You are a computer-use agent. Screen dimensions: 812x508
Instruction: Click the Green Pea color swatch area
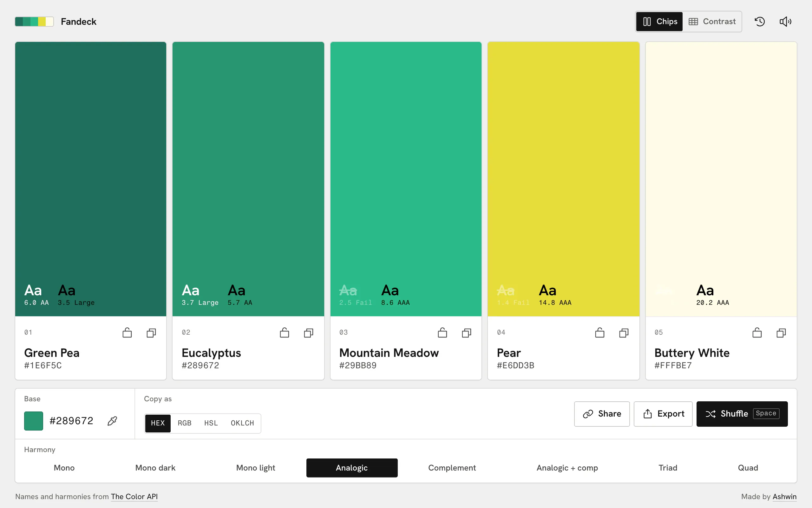91,179
